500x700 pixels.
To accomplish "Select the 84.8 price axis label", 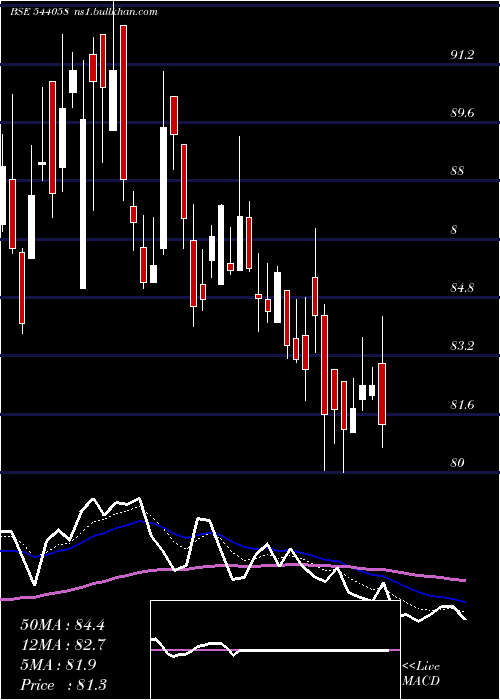I will (x=462, y=288).
